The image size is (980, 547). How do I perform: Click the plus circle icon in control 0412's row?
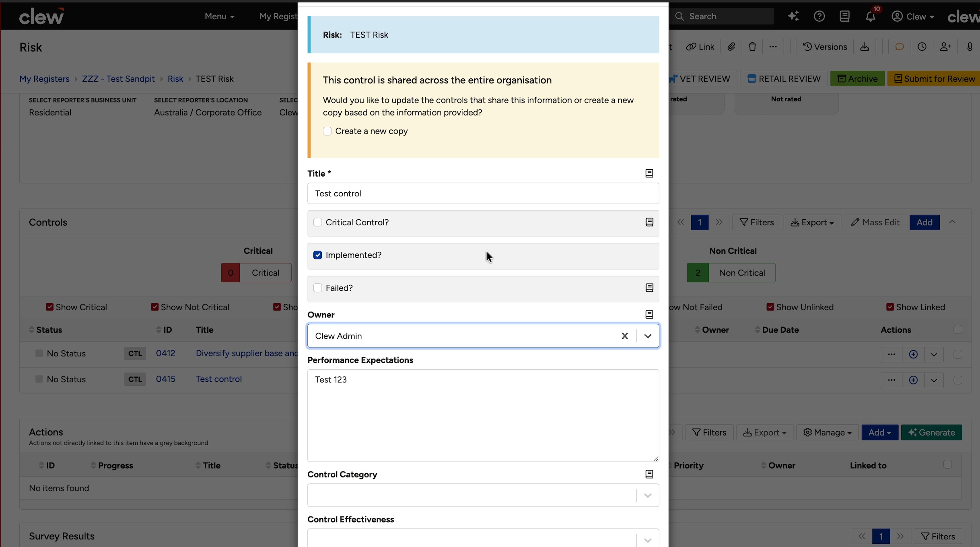913,354
